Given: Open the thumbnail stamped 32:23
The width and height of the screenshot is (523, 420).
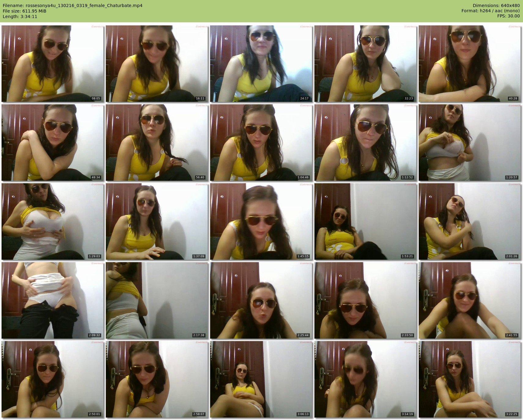Looking at the screenshot, I should (365, 64).
